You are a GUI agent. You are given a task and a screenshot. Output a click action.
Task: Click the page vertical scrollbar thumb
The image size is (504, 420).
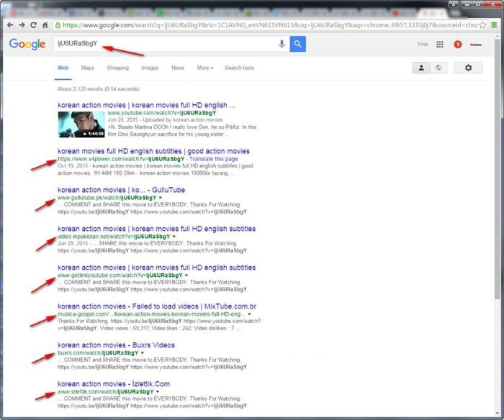coord(498,168)
